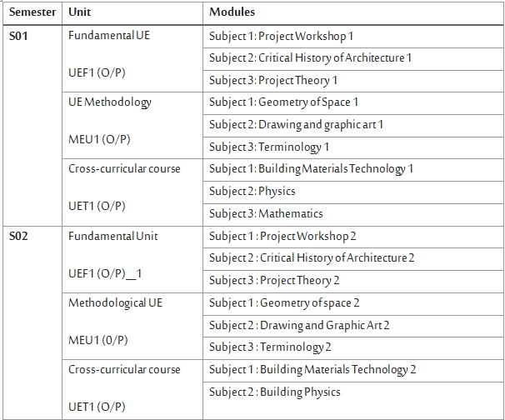Select the Building Physics module
Image resolution: width=505 pixels, height=420 pixels.
click(275, 392)
